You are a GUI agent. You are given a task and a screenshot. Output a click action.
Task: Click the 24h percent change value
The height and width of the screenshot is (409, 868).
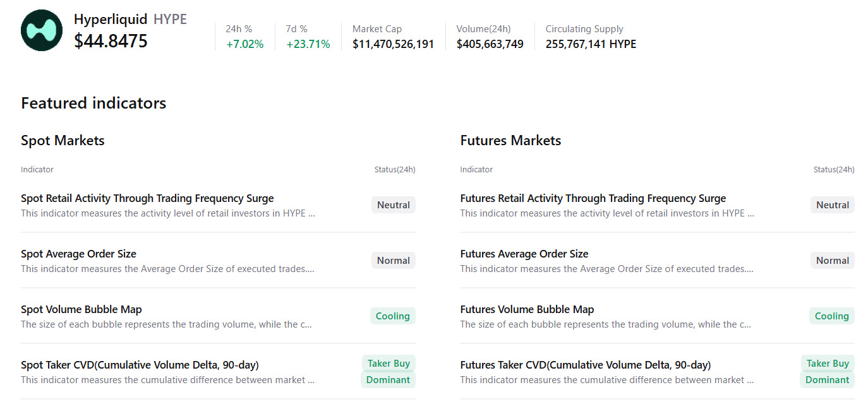[244, 44]
